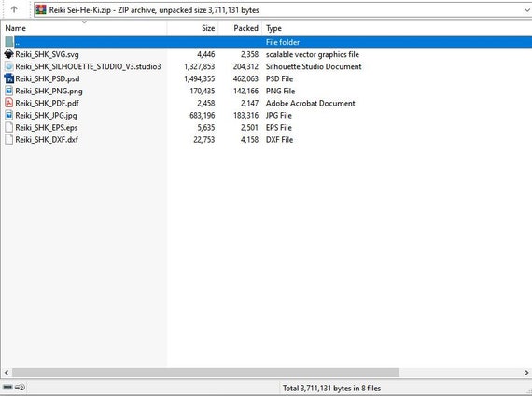Click type 'DXF File'
Viewport: 532px width, 396px height.
pyautogui.click(x=279, y=140)
